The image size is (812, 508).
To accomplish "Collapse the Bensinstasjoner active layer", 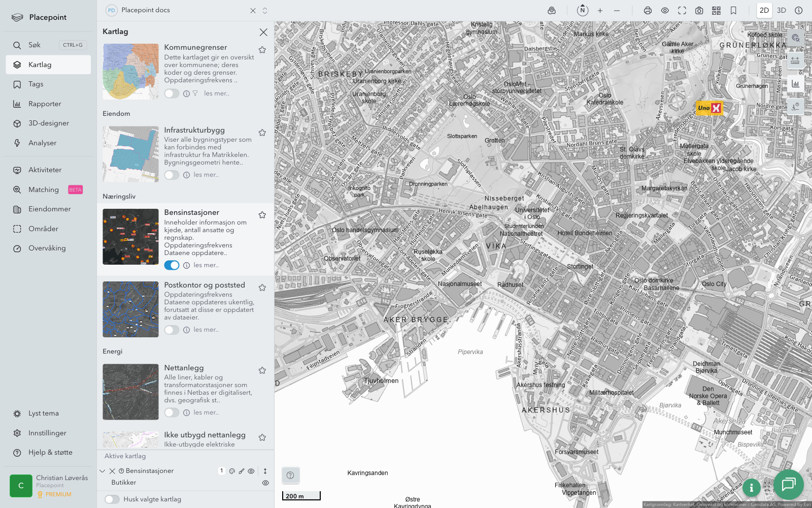I will pos(103,471).
